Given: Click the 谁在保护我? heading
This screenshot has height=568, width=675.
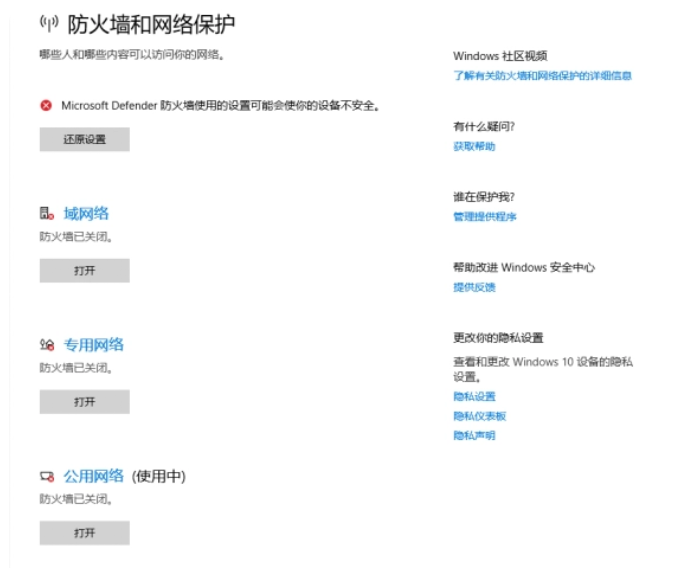Looking at the screenshot, I should [484, 197].
